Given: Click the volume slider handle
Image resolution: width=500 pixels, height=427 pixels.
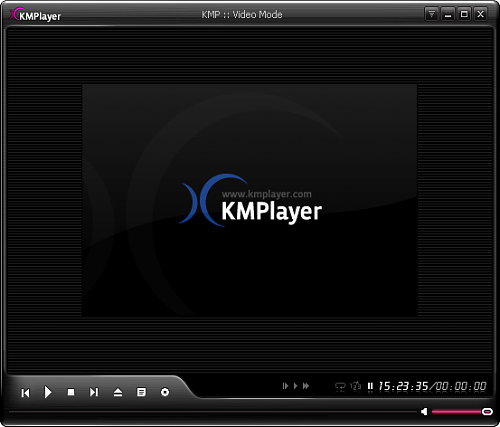Looking at the screenshot, I should [x=487, y=412].
